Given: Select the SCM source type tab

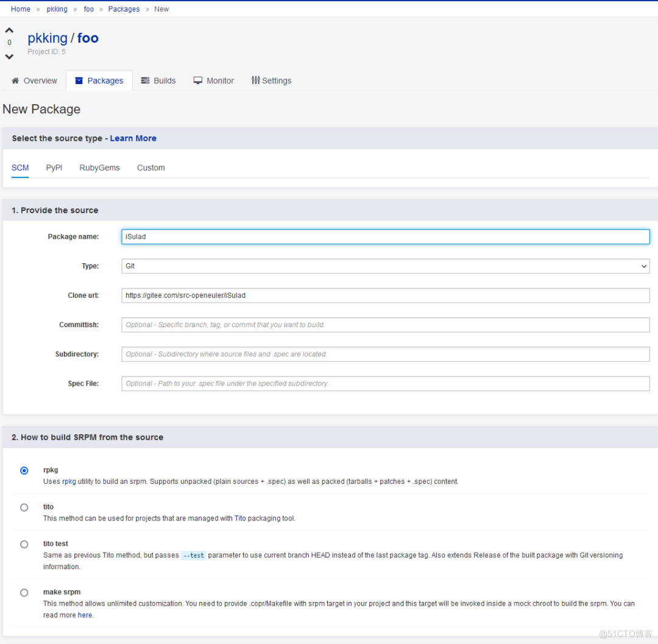Looking at the screenshot, I should coord(20,168).
